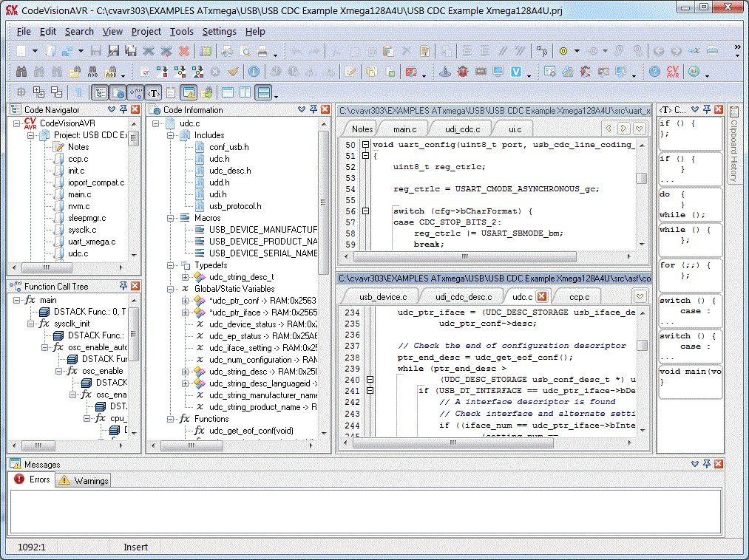The height and width of the screenshot is (560, 749).
Task: Click the New file toolbar icon
Action: pos(21,50)
